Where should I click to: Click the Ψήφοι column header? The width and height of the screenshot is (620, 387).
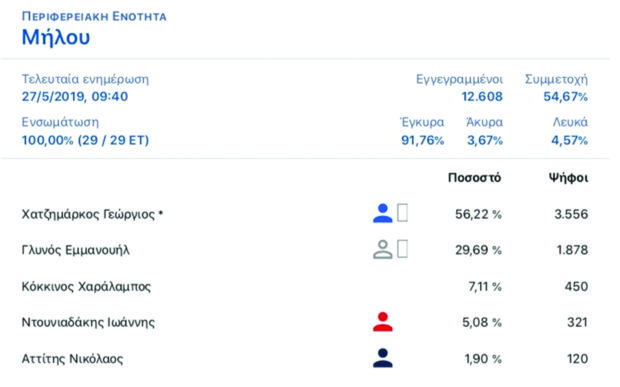click(x=568, y=178)
